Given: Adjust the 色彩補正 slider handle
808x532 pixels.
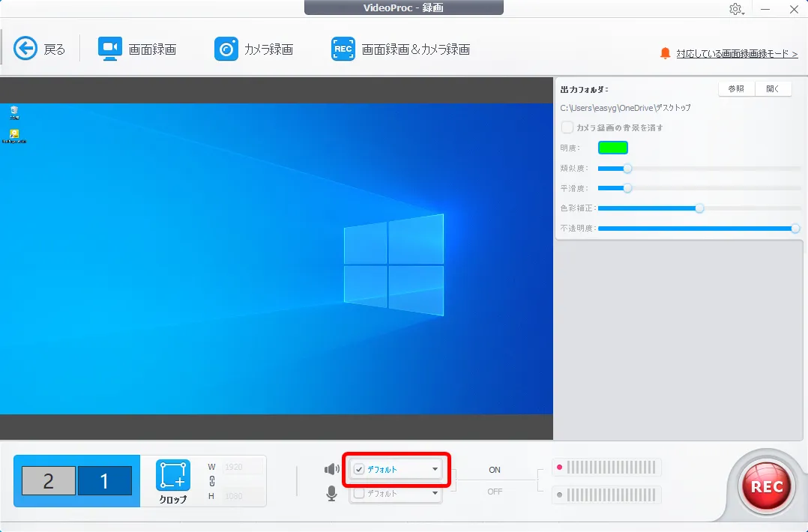Looking at the screenshot, I should [699, 208].
